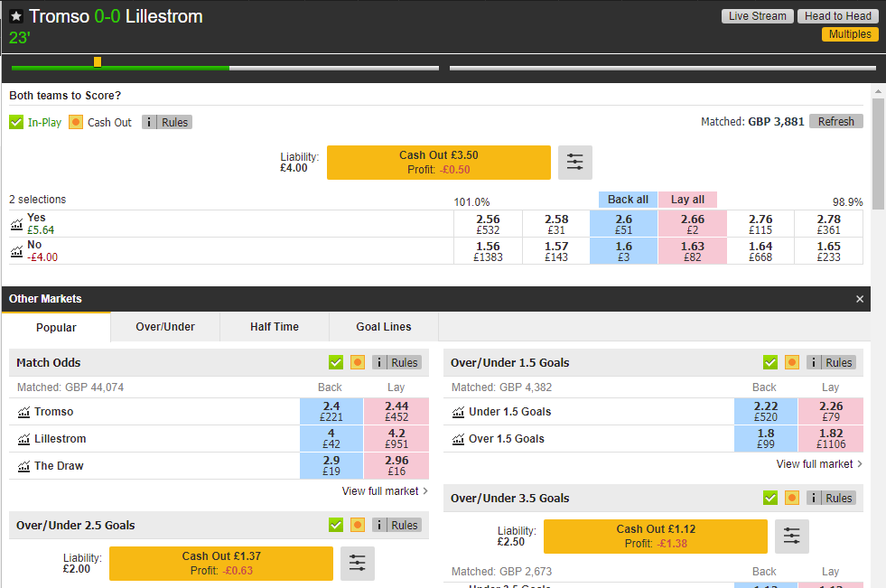Image resolution: width=886 pixels, height=588 pixels.
Task: Lay No at 1.63
Action: [692, 251]
